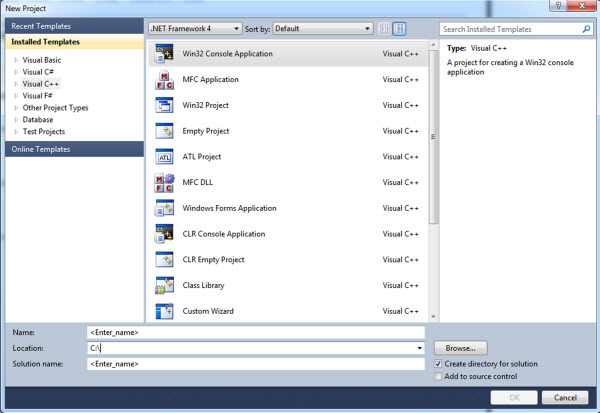
Task: Select Visual F# in template tree
Action: 37,96
